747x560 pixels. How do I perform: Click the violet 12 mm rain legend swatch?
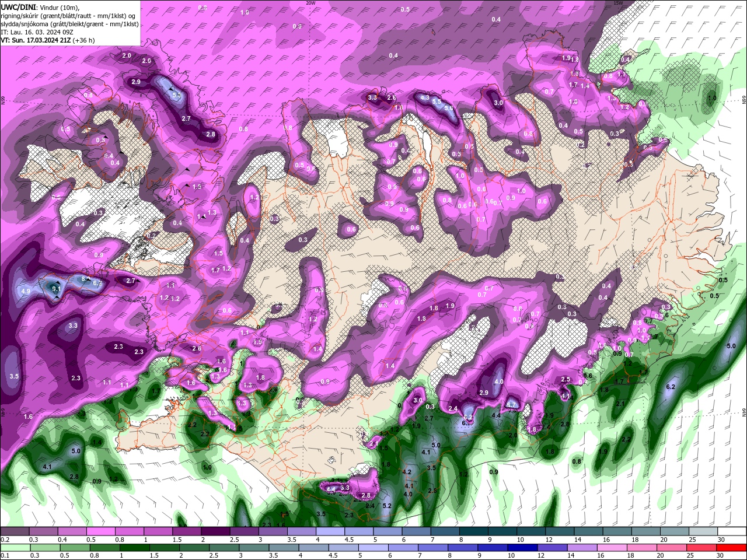click(551, 548)
